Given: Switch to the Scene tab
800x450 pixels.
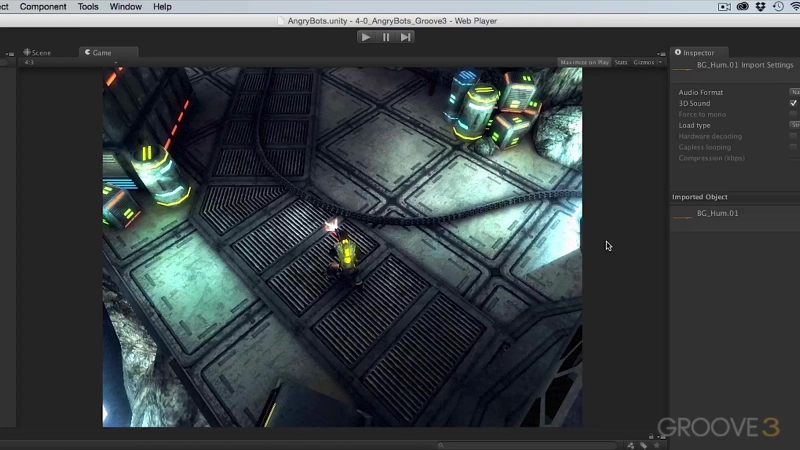Looking at the screenshot, I should coord(37,53).
